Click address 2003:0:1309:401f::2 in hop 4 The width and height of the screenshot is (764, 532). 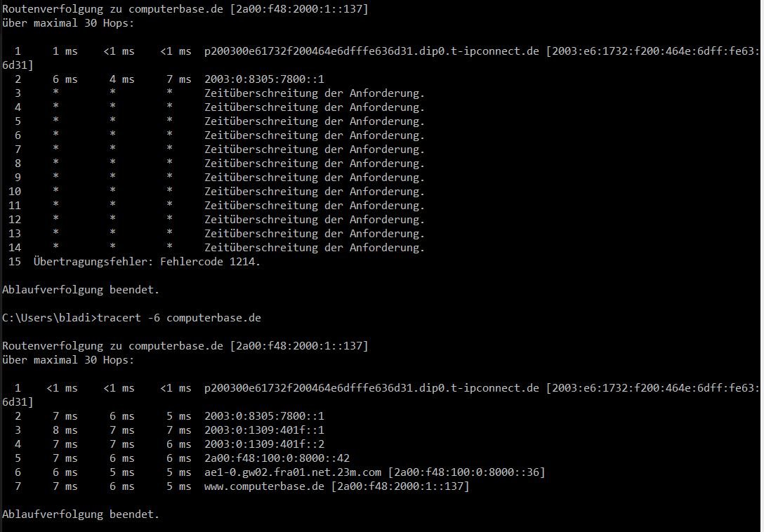click(x=264, y=444)
